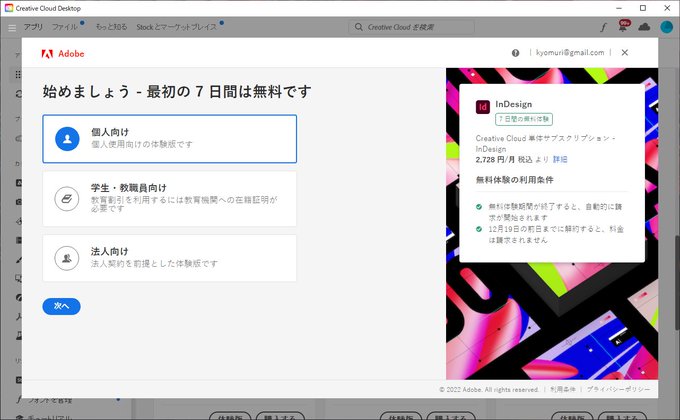Open the ファイル tab
The image size is (680, 420).
pyautogui.click(x=65, y=27)
